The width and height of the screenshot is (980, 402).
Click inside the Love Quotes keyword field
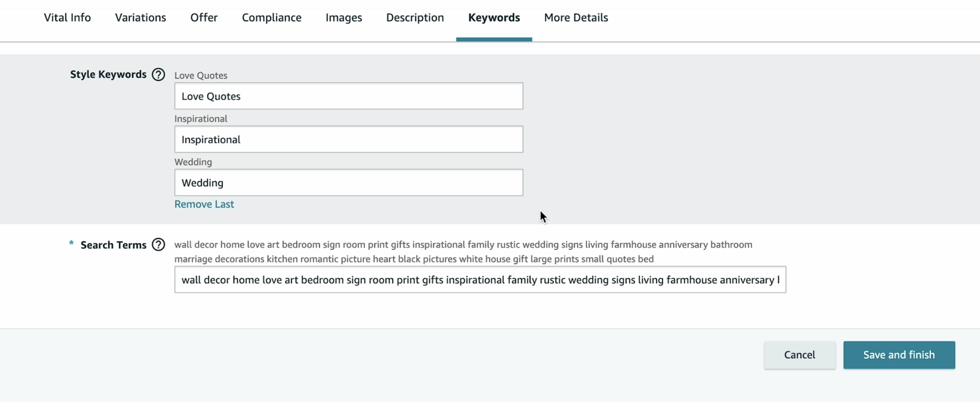[x=348, y=95]
